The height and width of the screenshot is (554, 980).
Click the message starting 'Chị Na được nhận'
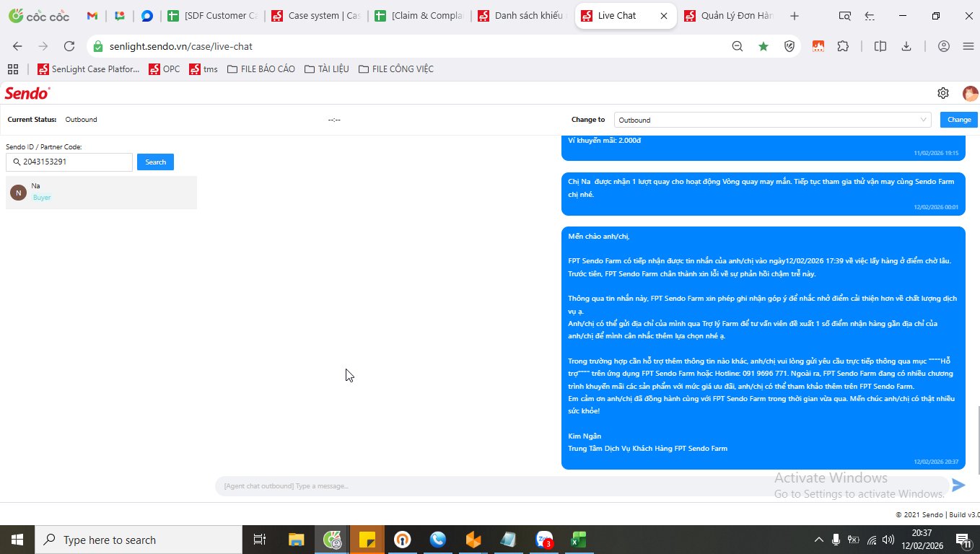pyautogui.click(x=764, y=193)
